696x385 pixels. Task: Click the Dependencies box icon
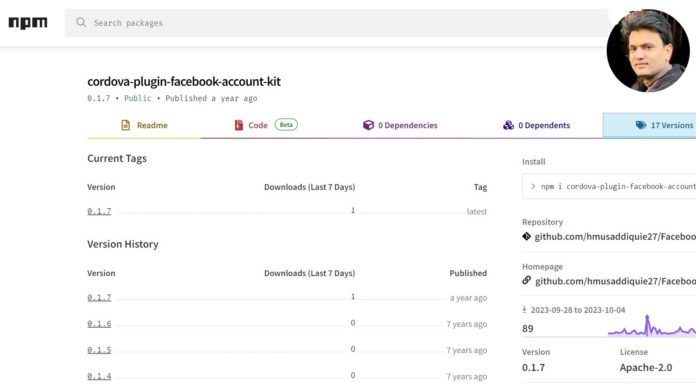tap(368, 125)
